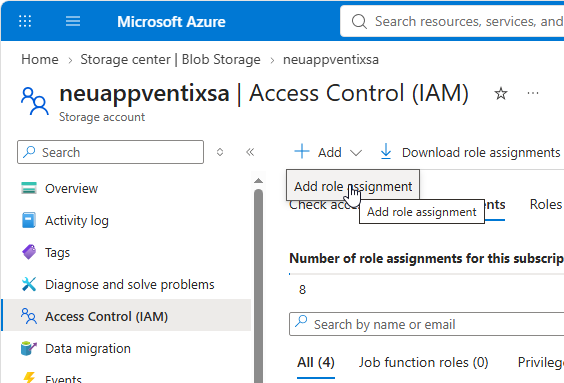Click the sidebar scroll up arrow
Screen dimensions: 564x383
point(258,181)
